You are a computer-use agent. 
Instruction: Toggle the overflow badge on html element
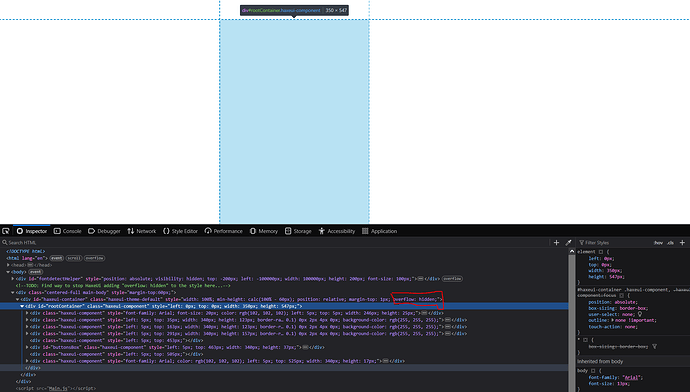tap(94, 258)
